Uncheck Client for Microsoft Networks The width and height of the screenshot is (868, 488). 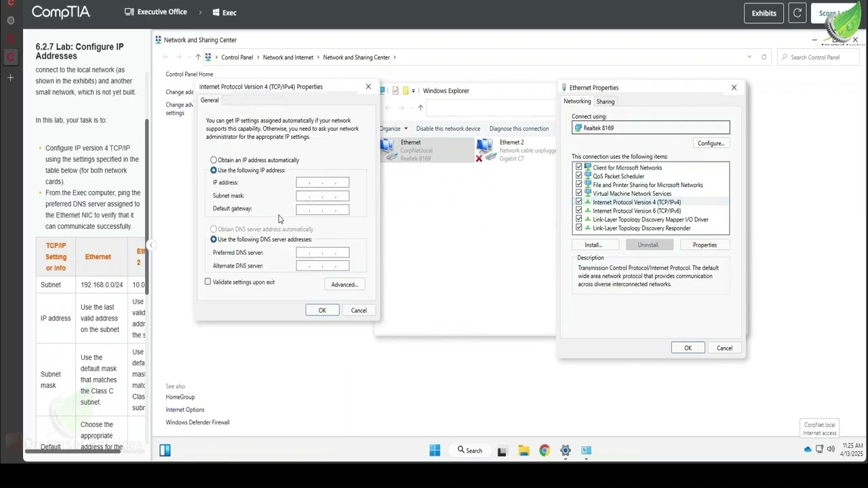(578, 167)
